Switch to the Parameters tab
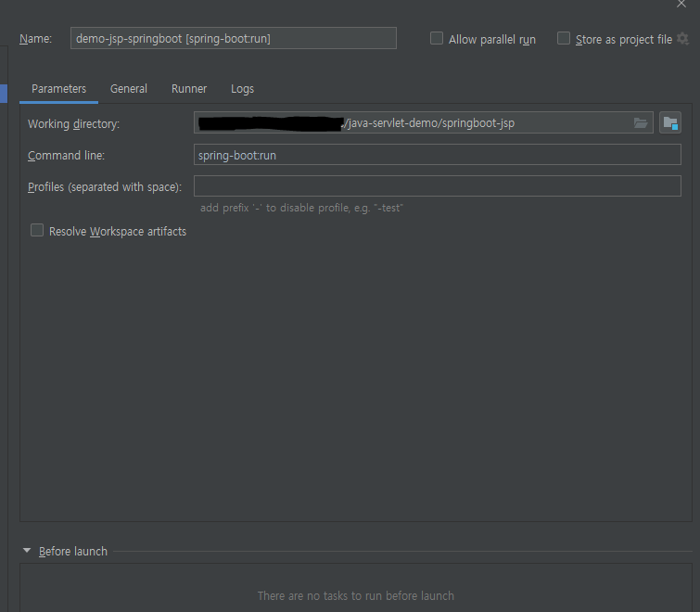 point(58,89)
